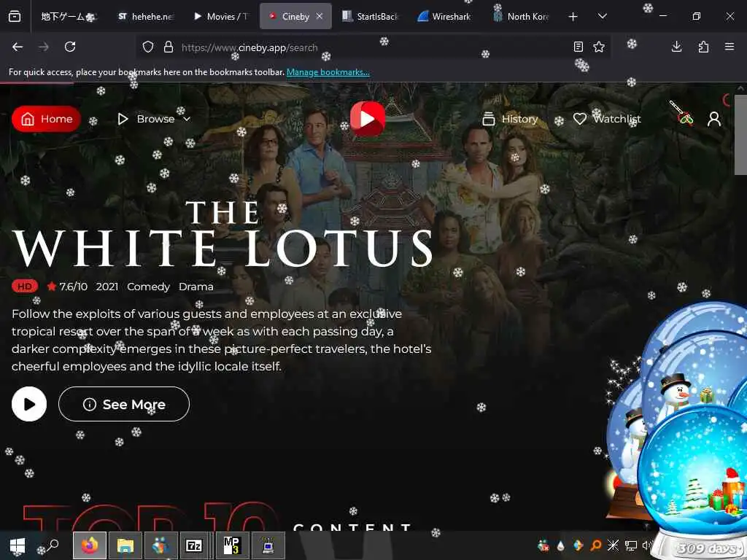Screen dimensions: 747x560
Task: Click the 7.6/10 rating text
Action: point(74,286)
